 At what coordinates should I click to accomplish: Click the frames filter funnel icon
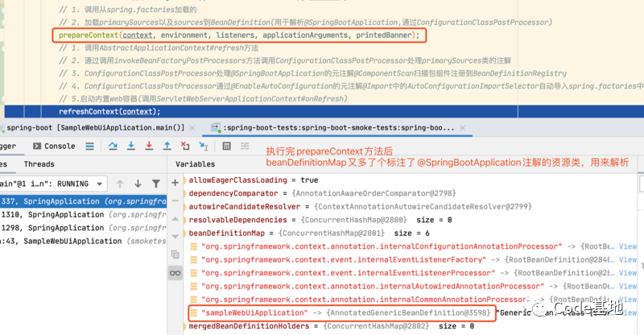click(x=156, y=184)
